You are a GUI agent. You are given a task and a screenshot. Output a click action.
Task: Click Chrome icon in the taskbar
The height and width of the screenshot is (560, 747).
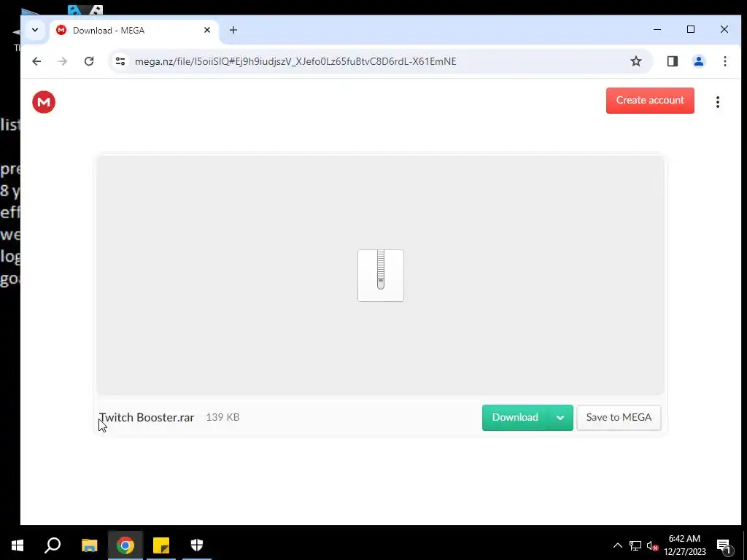pos(125,545)
